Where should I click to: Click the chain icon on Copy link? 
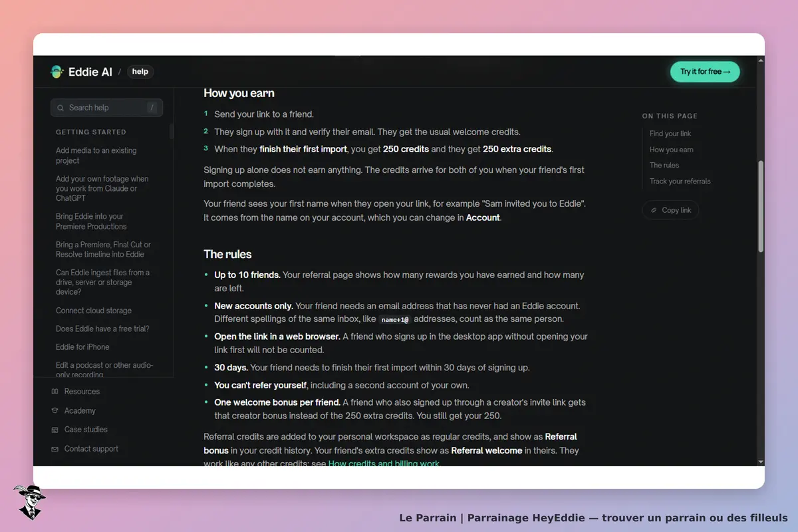click(654, 210)
